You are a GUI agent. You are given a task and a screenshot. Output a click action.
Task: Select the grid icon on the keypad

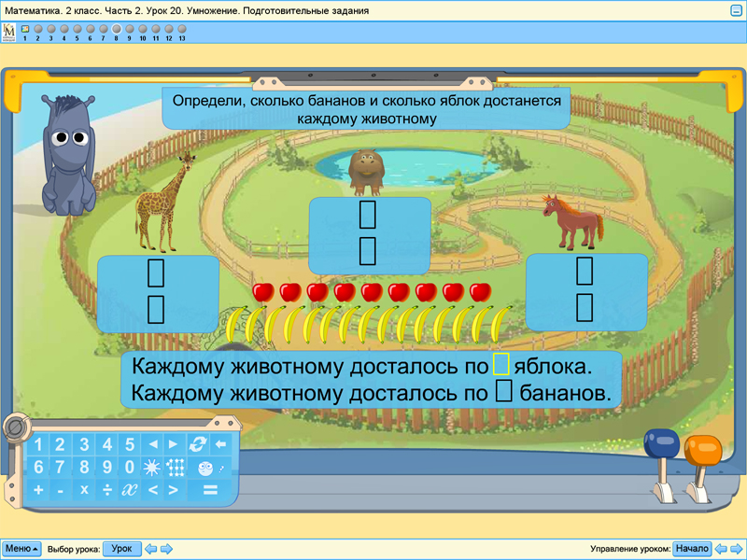point(176,469)
